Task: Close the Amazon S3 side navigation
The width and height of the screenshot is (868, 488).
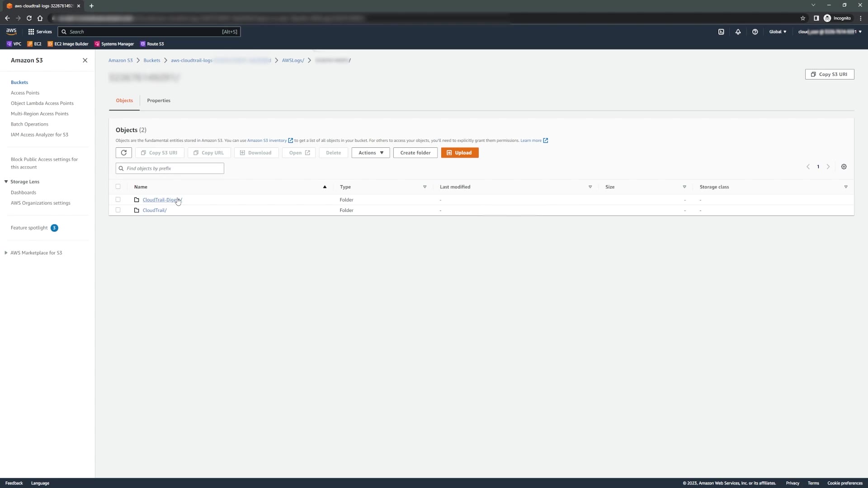Action: [x=85, y=60]
